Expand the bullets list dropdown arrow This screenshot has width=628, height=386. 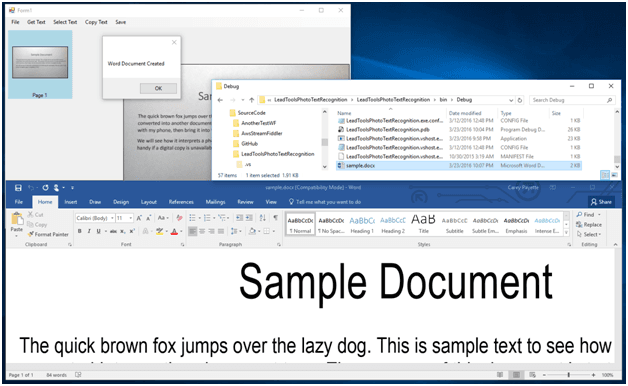pos(199,218)
